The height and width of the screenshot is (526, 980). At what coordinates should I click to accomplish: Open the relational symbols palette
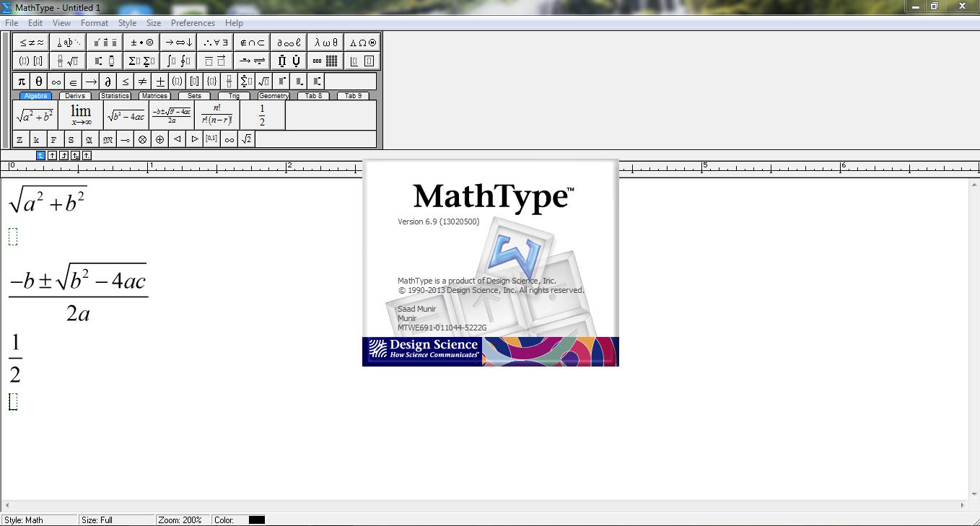click(x=31, y=42)
